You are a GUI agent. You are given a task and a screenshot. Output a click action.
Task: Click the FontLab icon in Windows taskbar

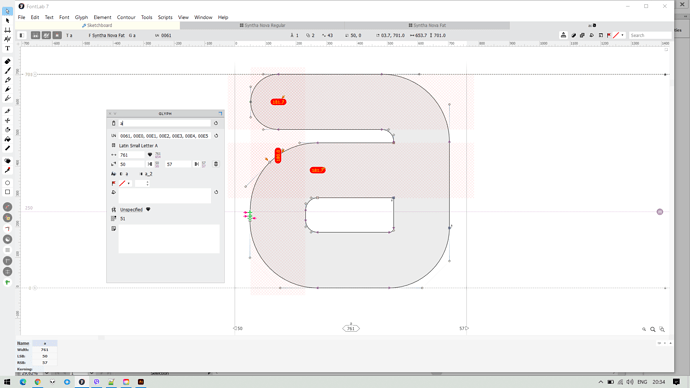pos(81,382)
